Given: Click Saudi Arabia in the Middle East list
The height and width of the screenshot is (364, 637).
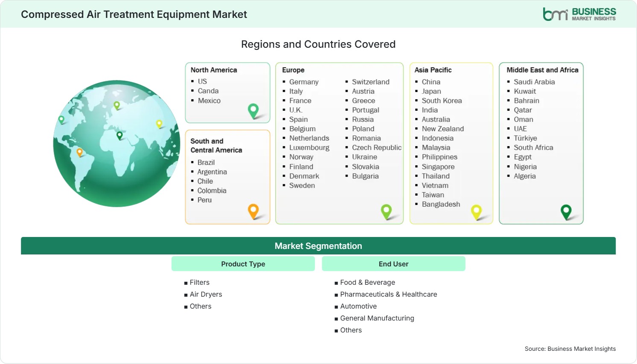Looking at the screenshot, I should (534, 82).
